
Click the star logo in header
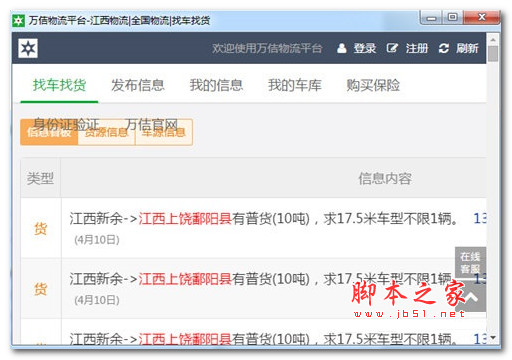coord(28,48)
